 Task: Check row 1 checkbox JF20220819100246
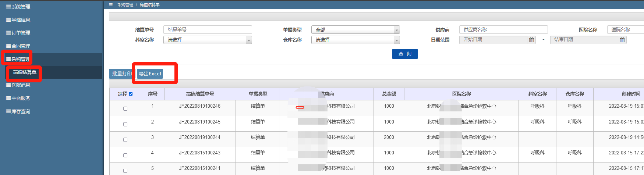[125, 109]
